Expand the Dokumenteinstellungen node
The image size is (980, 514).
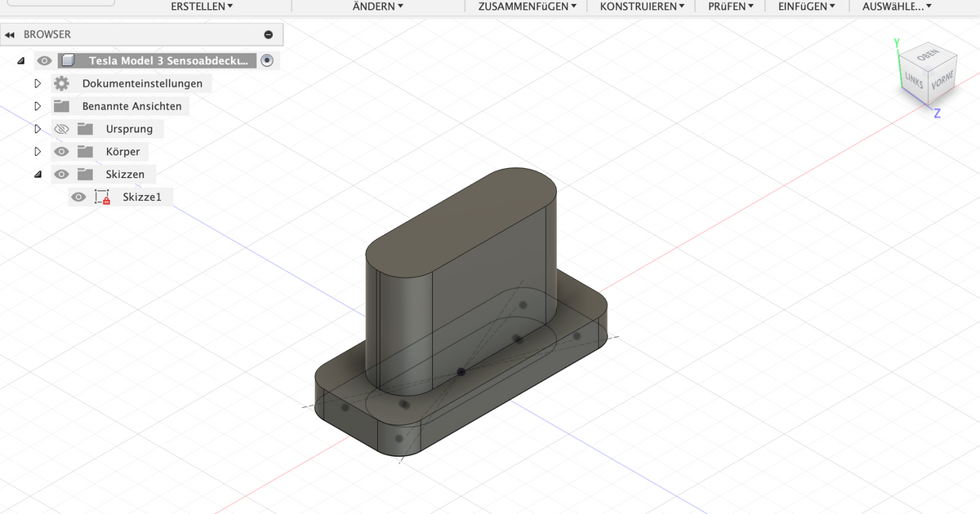[x=37, y=82]
